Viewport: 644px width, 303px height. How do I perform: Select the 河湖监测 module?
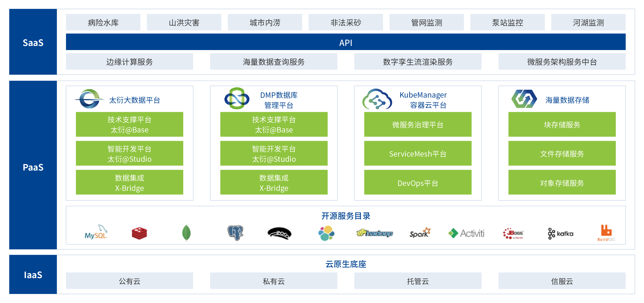(x=588, y=22)
